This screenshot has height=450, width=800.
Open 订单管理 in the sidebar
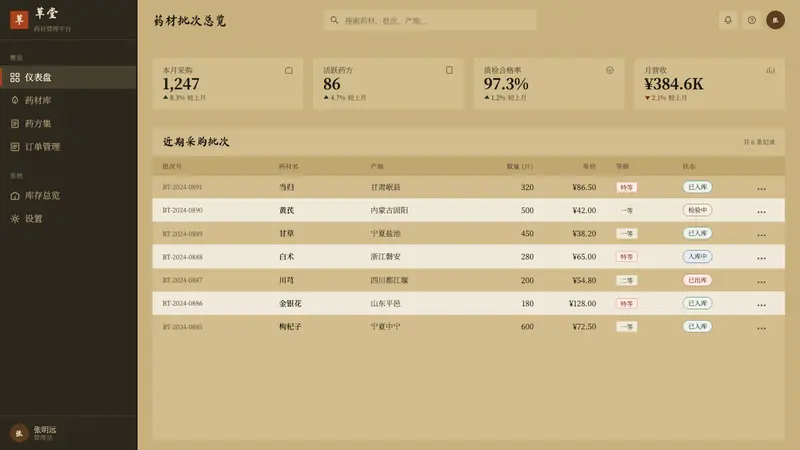(68, 147)
